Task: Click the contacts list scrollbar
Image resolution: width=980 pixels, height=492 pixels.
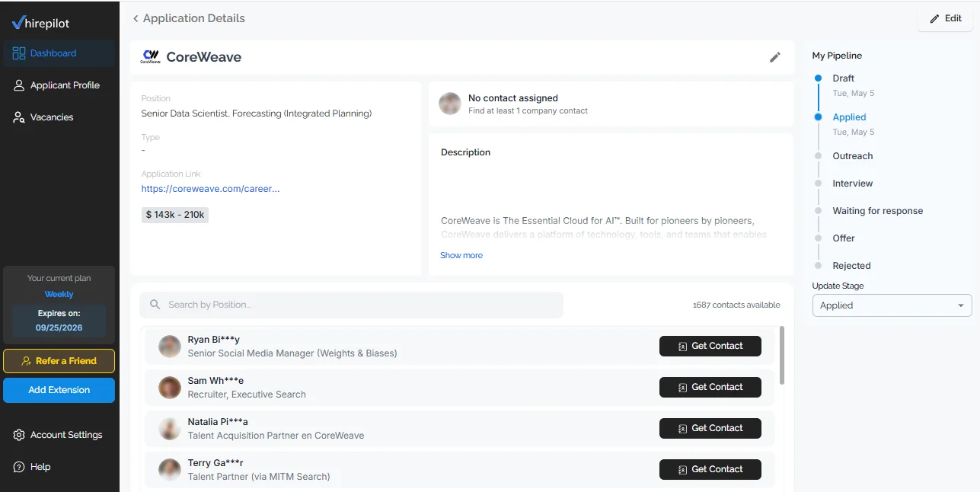Action: pos(782,356)
